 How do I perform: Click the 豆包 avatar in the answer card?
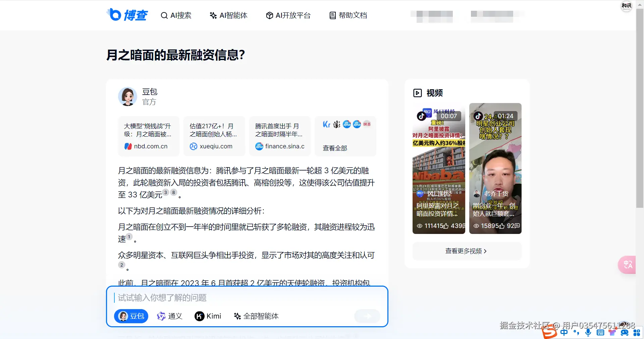127,97
